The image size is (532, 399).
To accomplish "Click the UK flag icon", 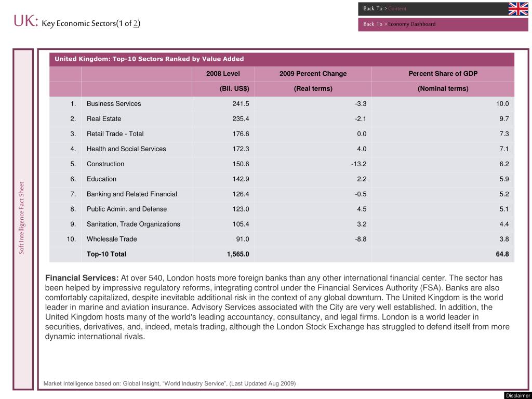I will tap(518, 9).
